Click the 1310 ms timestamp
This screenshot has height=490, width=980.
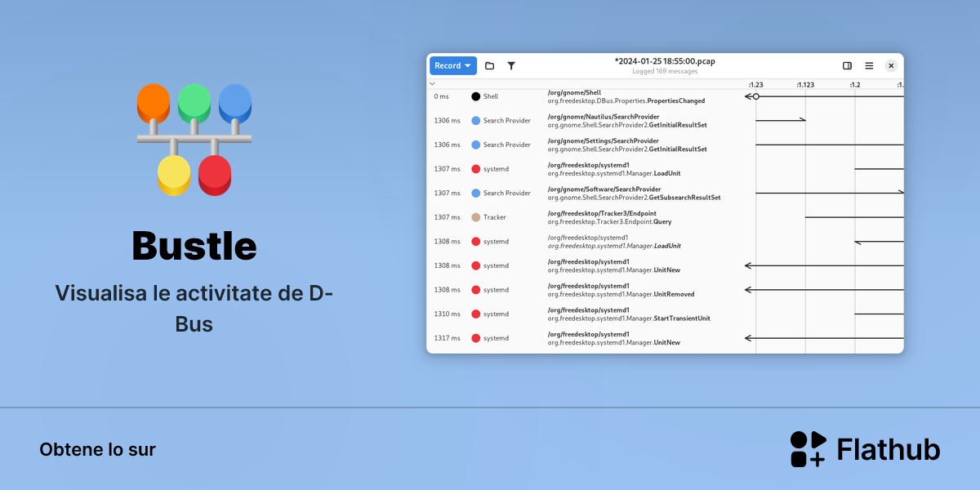(x=447, y=314)
